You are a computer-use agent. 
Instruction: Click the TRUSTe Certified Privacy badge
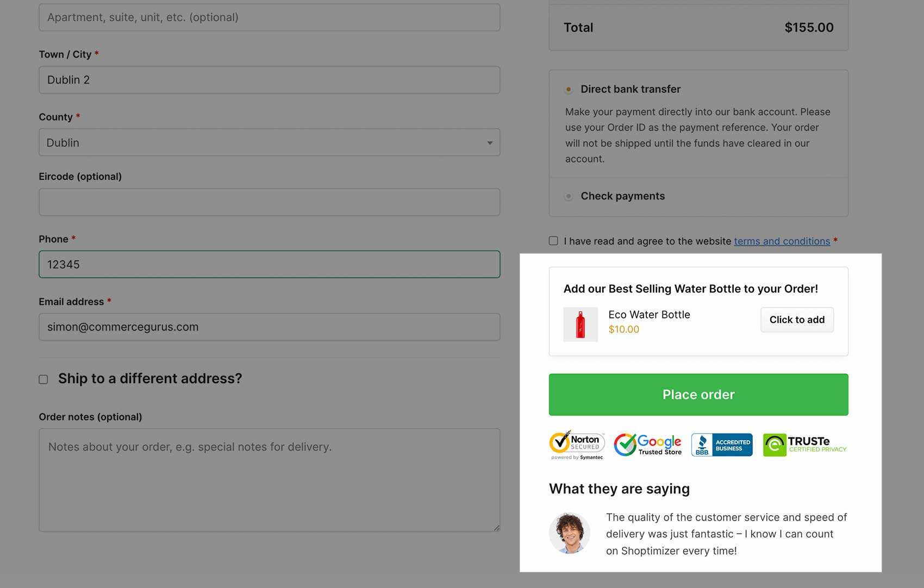[x=805, y=445]
